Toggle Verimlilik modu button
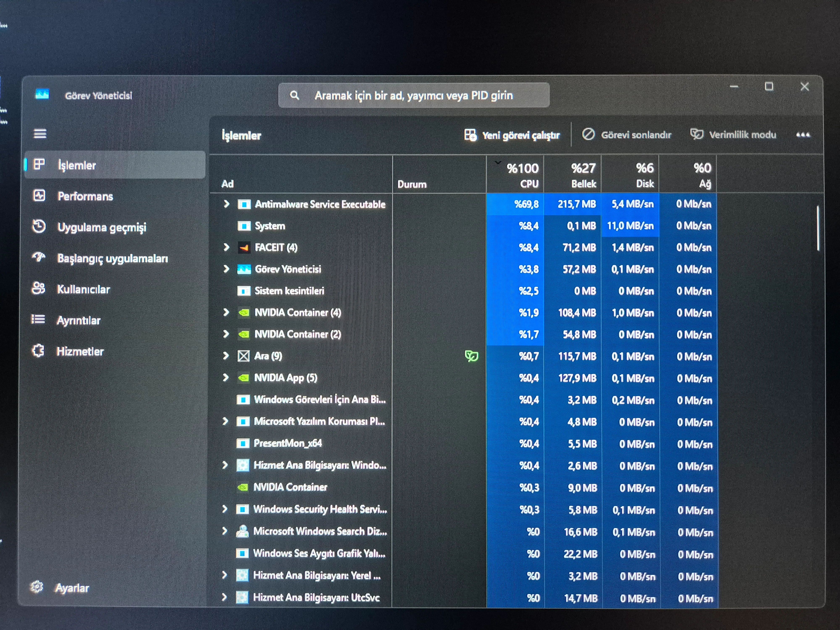This screenshot has height=630, width=840. (733, 134)
